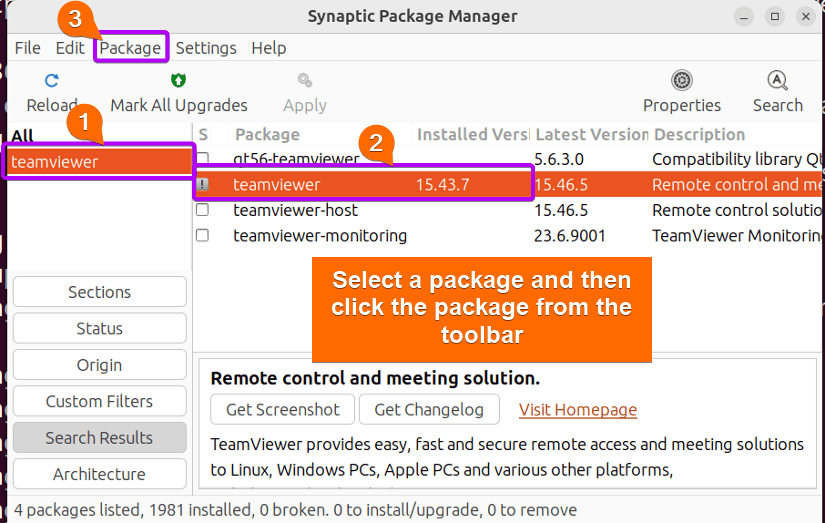Click 'Compatibility library' description cell
The width and height of the screenshot is (825, 523).
coord(736,159)
